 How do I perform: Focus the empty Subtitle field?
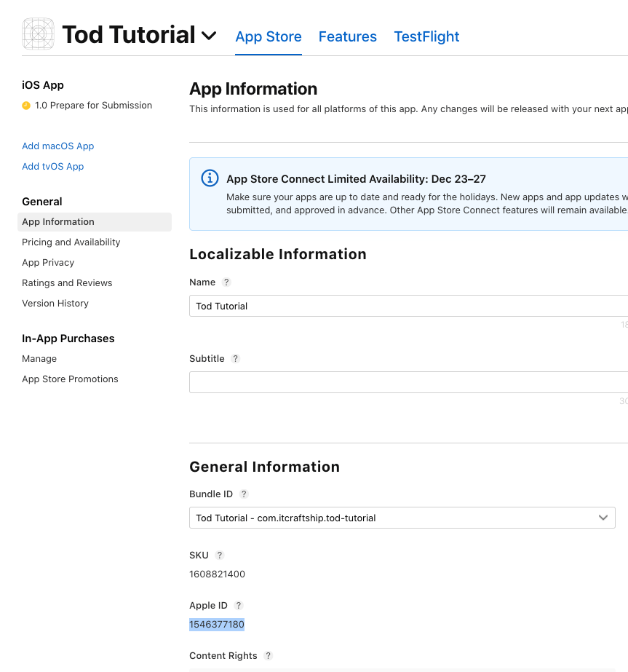pos(409,382)
